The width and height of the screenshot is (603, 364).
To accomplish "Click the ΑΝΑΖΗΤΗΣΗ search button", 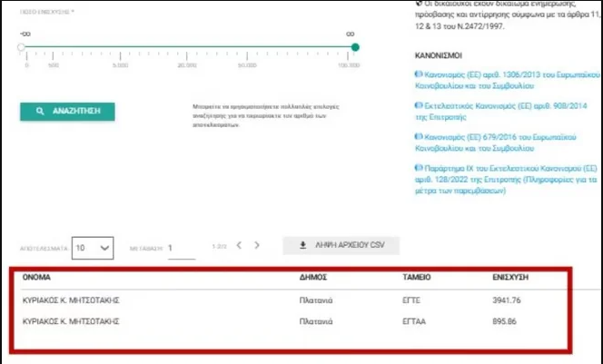I will (67, 112).
